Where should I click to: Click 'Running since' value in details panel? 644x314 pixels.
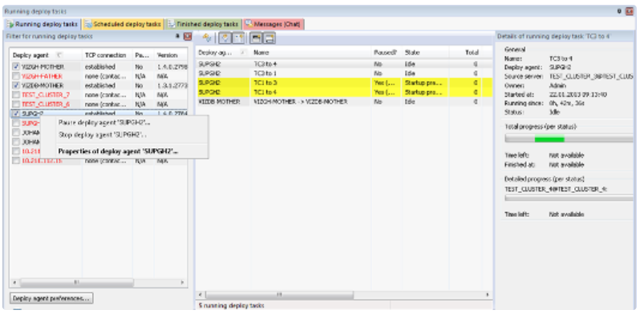[x=567, y=103]
